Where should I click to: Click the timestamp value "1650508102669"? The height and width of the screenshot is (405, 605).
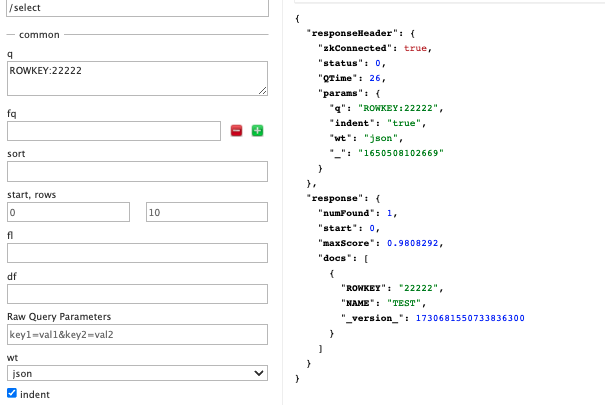click(401, 153)
